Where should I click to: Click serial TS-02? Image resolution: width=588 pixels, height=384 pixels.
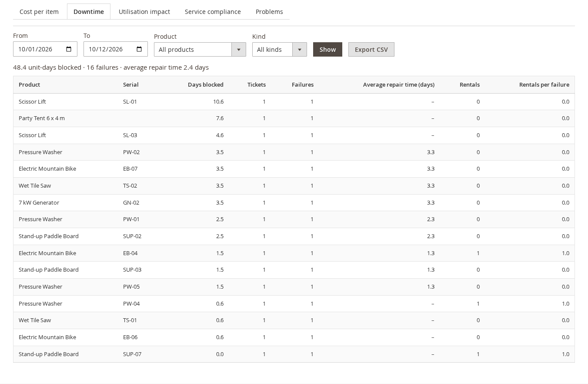[130, 185]
